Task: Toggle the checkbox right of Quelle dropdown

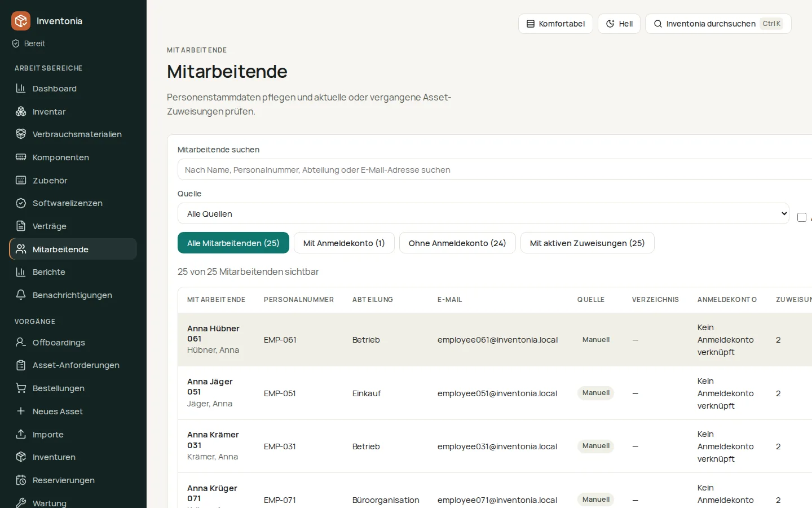Action: coord(802,217)
